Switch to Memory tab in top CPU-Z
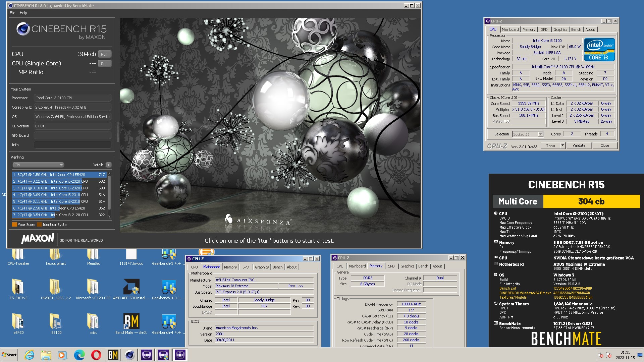 [x=529, y=29]
